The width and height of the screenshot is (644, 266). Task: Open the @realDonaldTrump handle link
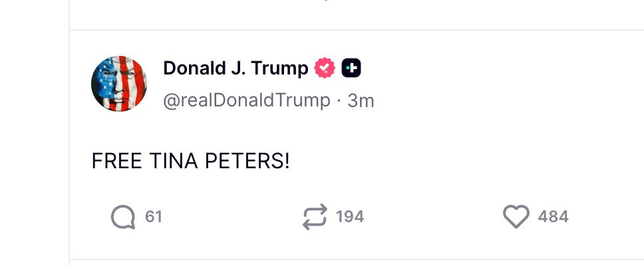(246, 100)
